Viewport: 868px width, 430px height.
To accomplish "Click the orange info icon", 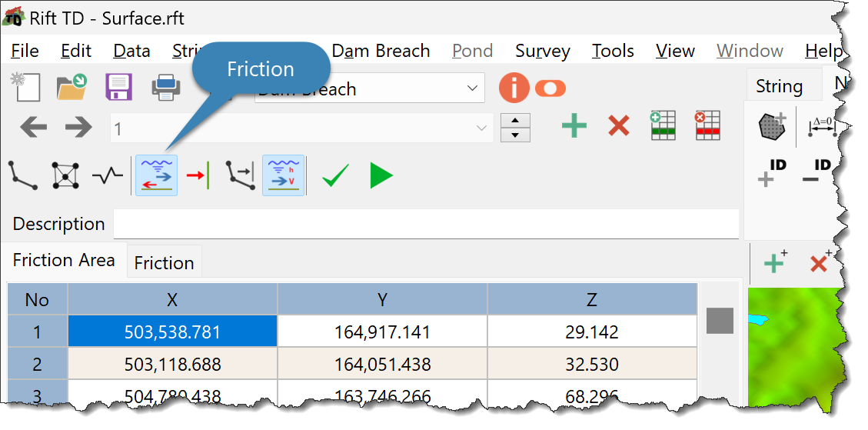I will (x=514, y=88).
